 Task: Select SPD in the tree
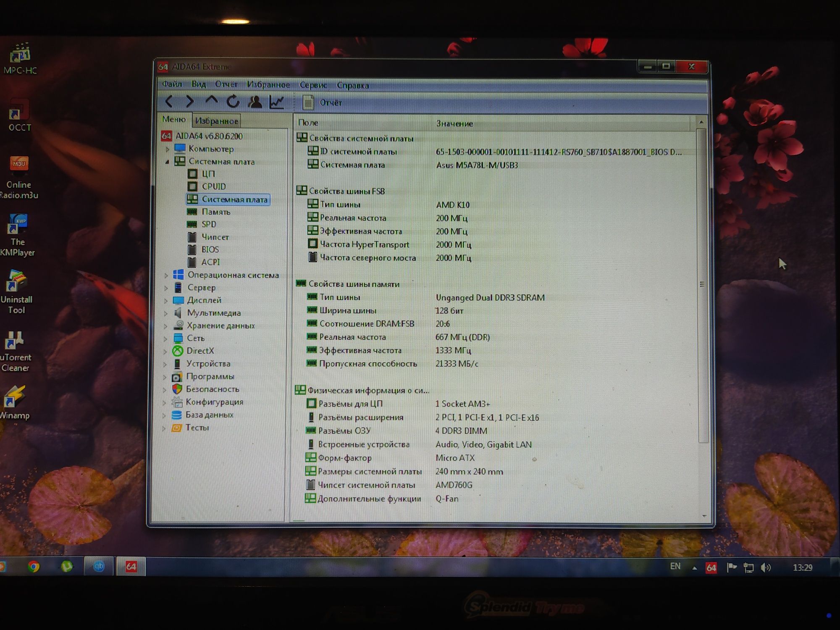[202, 224]
